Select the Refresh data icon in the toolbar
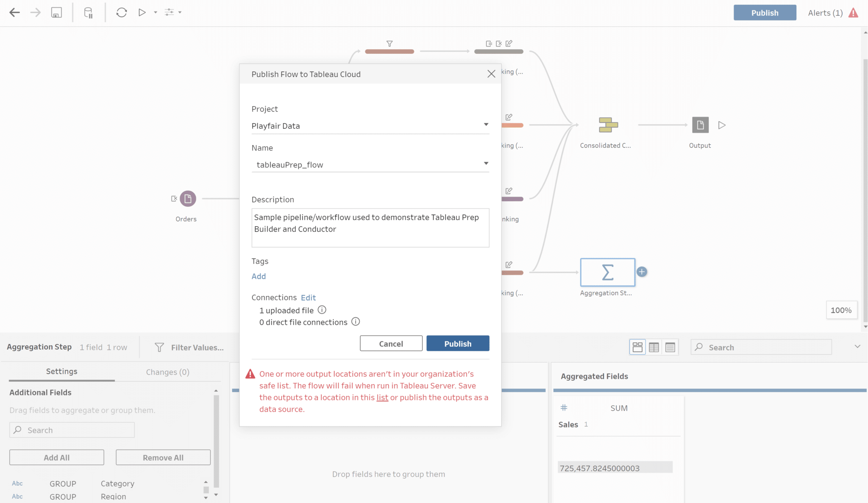 point(122,12)
